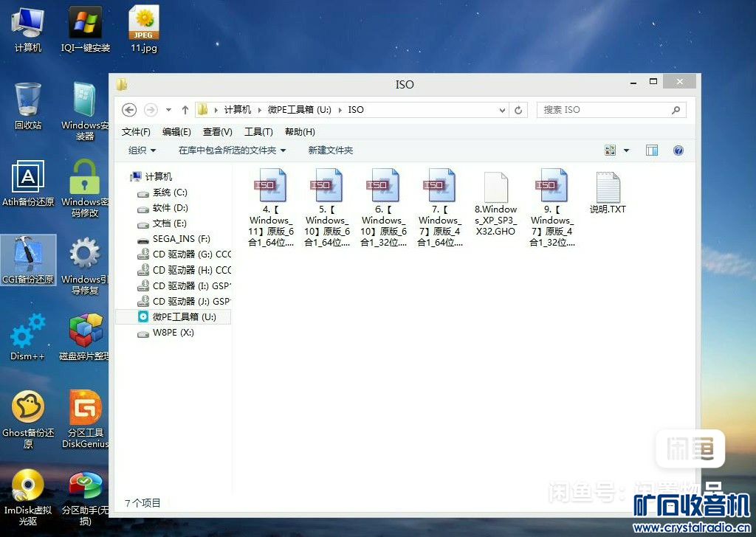The height and width of the screenshot is (537, 756).
Task: Launch 分区工具 DiskGenius icon
Action: coord(86,420)
